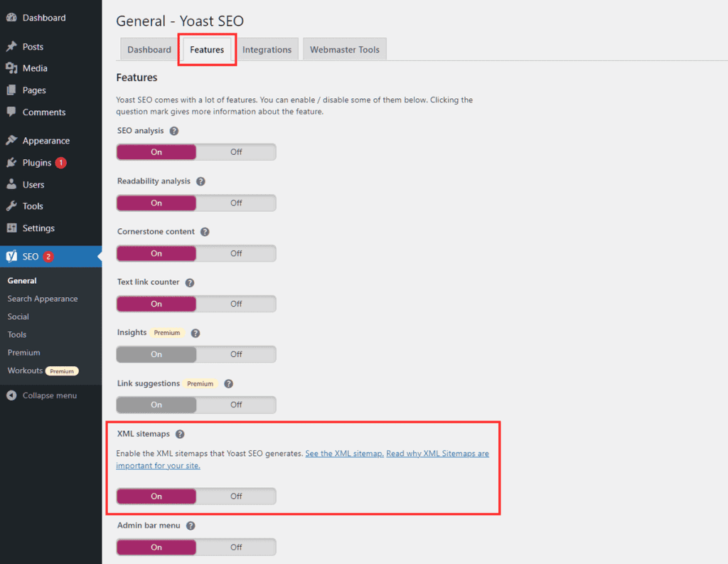Click the Plugins plug icon
The width and height of the screenshot is (728, 564).
pos(11,163)
